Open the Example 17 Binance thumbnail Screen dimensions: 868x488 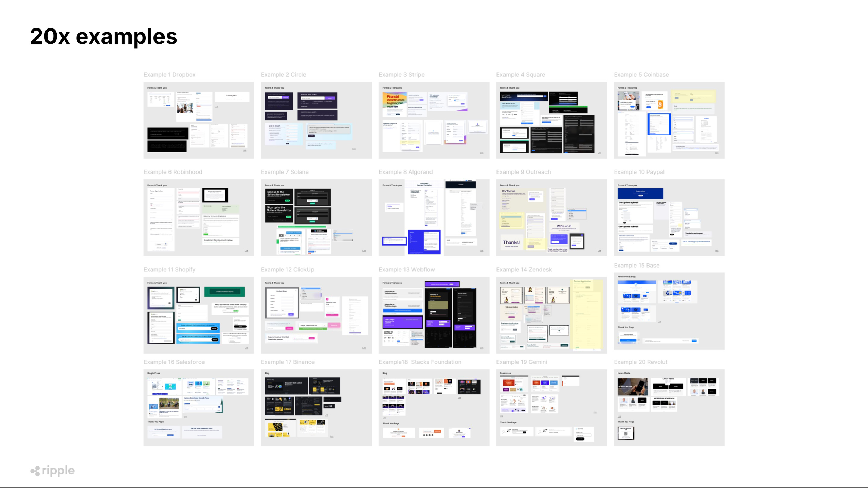[316, 407]
